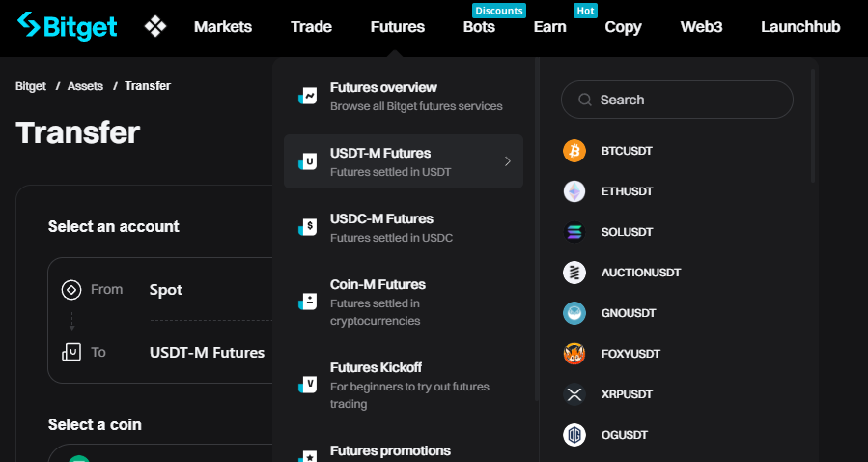This screenshot has width=868, height=462.
Task: Click the From account diamond icon
Action: 71,290
